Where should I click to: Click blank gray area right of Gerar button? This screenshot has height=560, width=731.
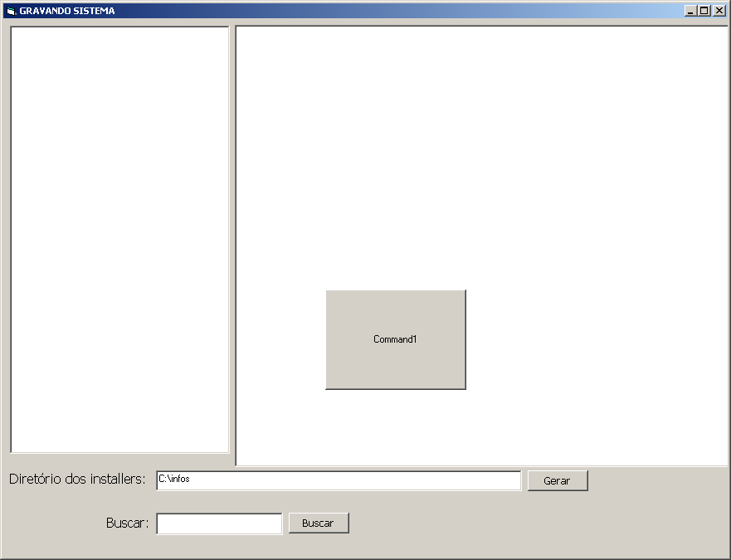[x=655, y=481]
